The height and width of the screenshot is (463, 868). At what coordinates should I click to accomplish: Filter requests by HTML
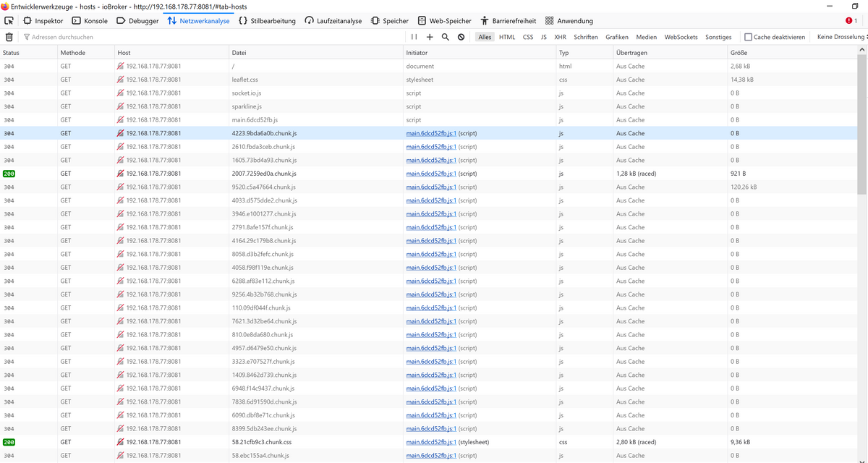click(x=507, y=37)
